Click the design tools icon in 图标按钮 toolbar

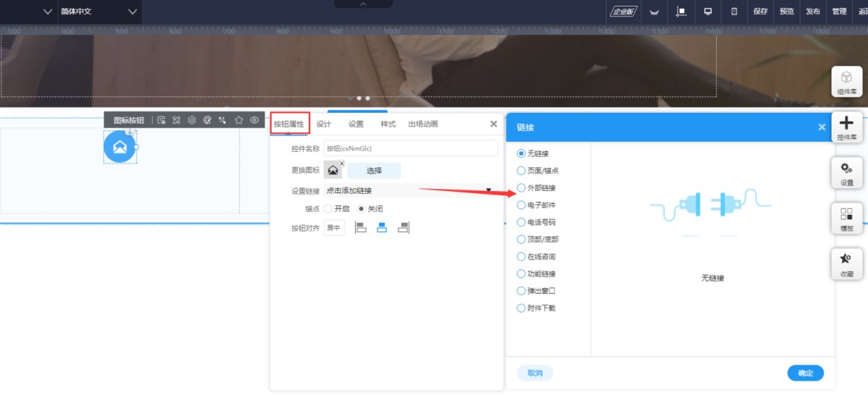pos(176,120)
